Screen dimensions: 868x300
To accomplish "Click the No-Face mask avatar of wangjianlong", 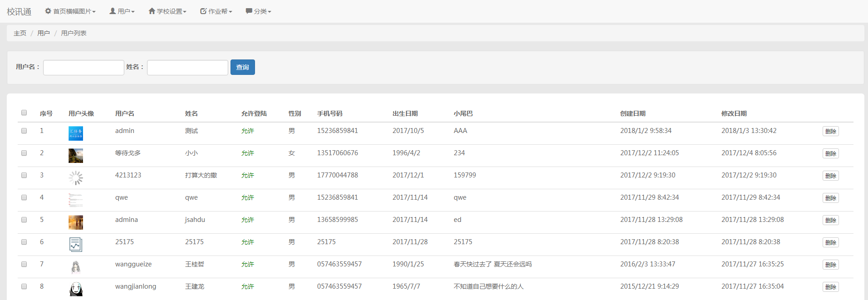I will pos(76,289).
